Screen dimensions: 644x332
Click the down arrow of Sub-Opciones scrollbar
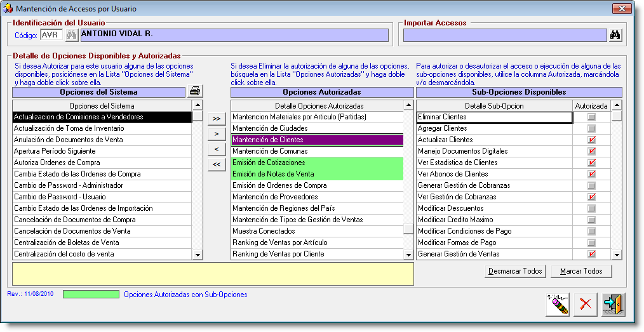click(617, 255)
